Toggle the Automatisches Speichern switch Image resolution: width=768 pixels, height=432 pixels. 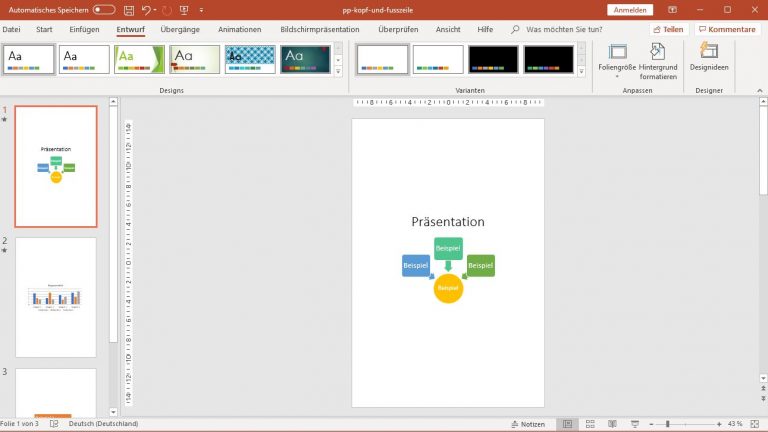(x=104, y=10)
